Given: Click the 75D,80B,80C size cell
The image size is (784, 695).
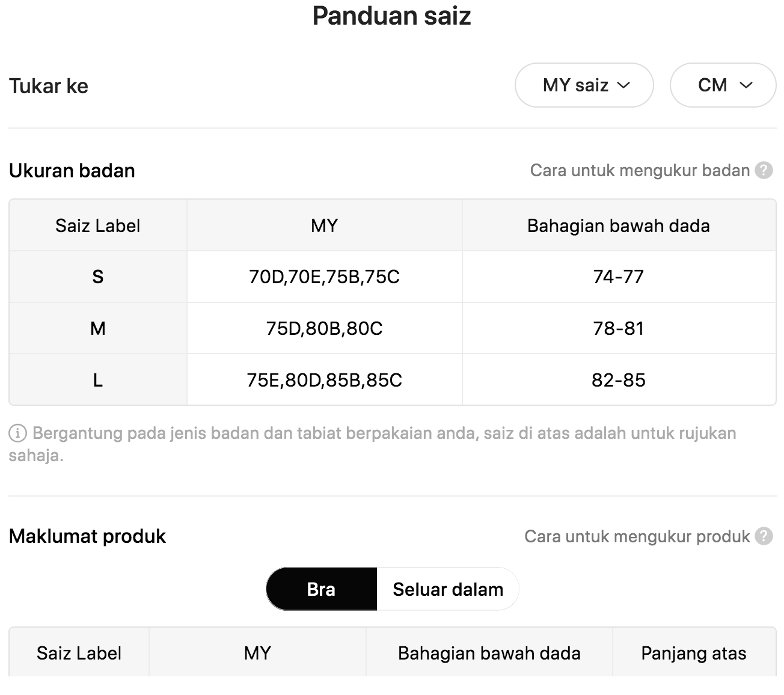Looking at the screenshot, I should coord(325,328).
